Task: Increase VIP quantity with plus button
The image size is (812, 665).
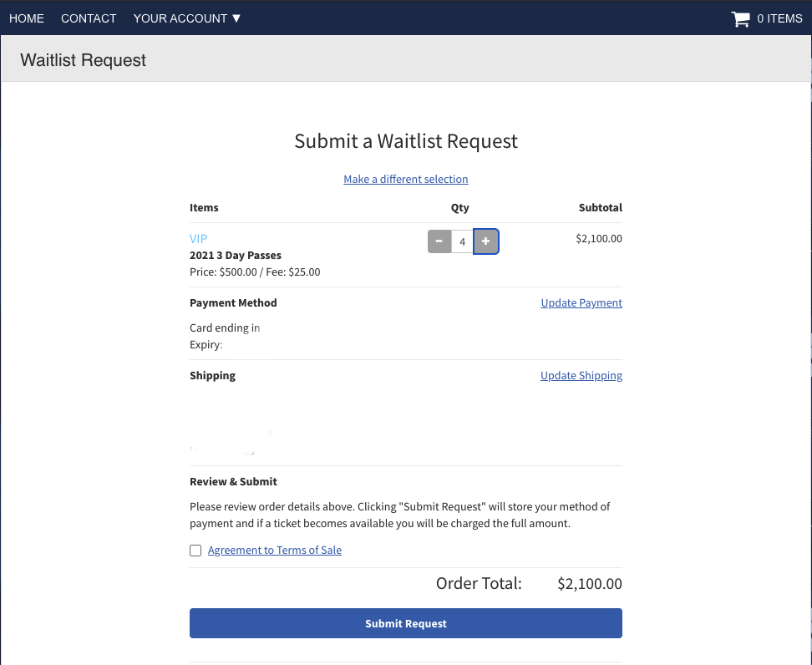Action: point(486,241)
